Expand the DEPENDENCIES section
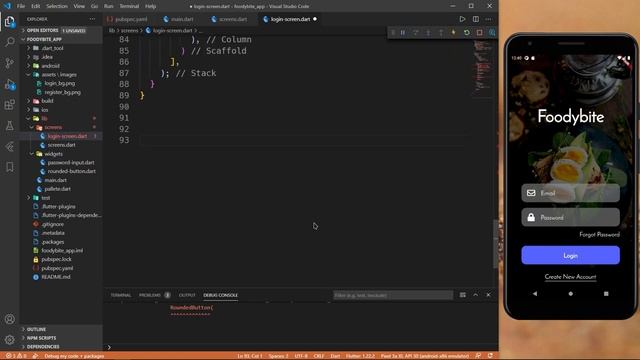The height and width of the screenshot is (360, 640). click(61, 347)
